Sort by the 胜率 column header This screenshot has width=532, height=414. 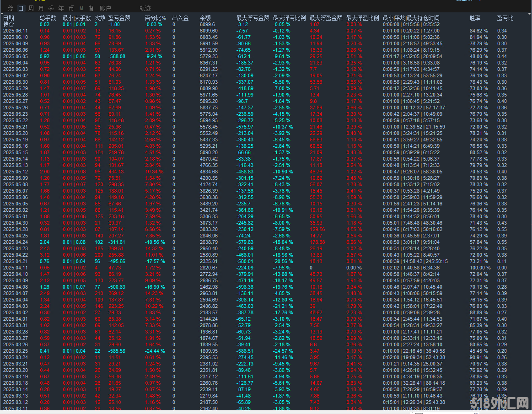pos(475,18)
